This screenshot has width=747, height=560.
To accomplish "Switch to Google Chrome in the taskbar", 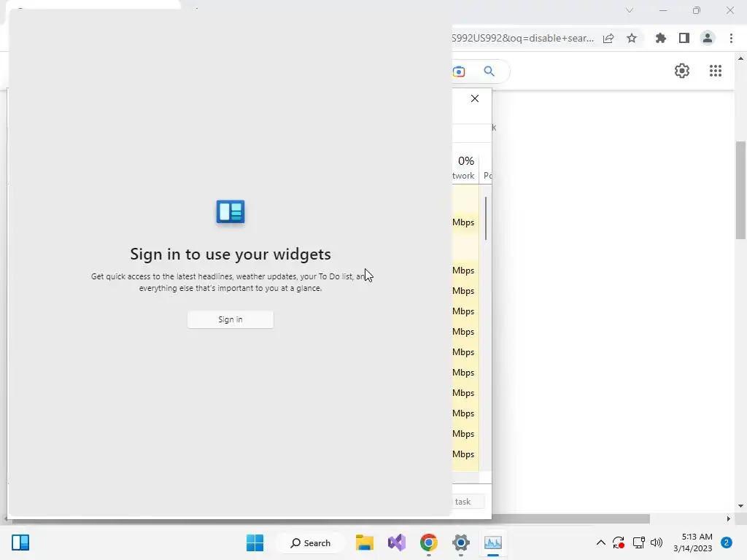I will pyautogui.click(x=429, y=542).
